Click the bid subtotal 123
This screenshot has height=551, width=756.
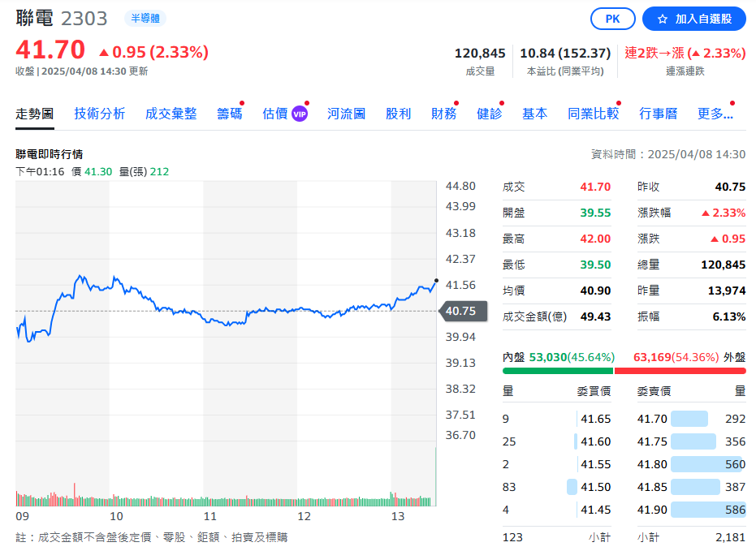[512, 537]
